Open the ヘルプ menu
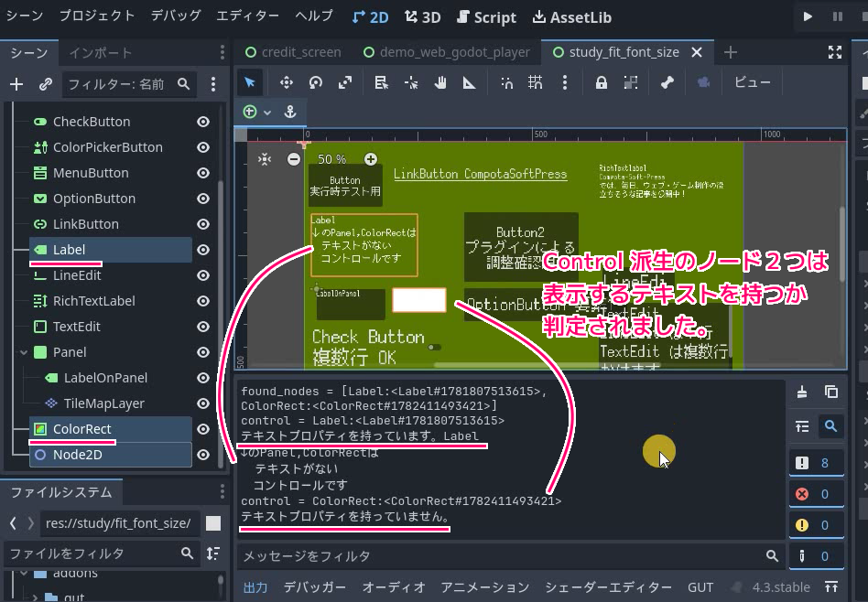This screenshot has width=868, height=602. (x=314, y=16)
